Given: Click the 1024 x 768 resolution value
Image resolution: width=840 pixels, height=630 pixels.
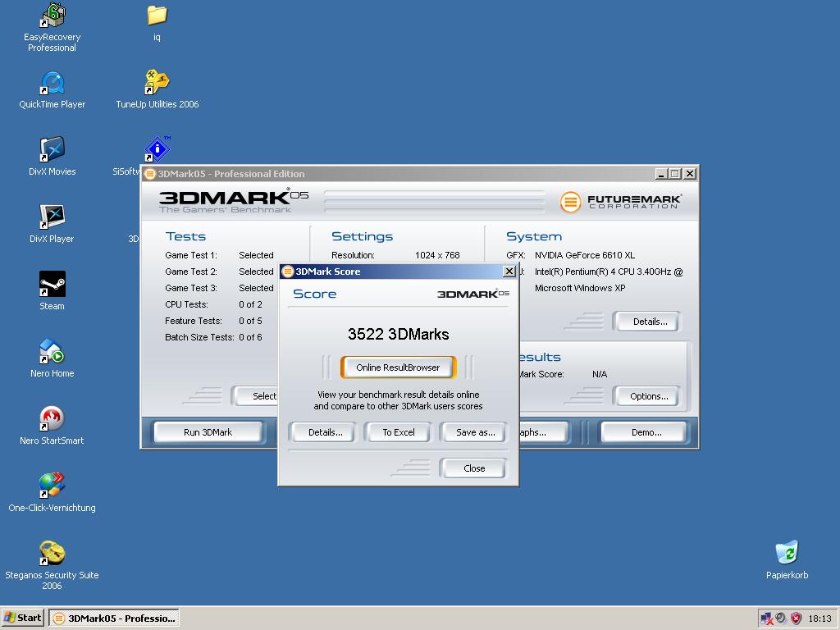Looking at the screenshot, I should click(x=437, y=255).
